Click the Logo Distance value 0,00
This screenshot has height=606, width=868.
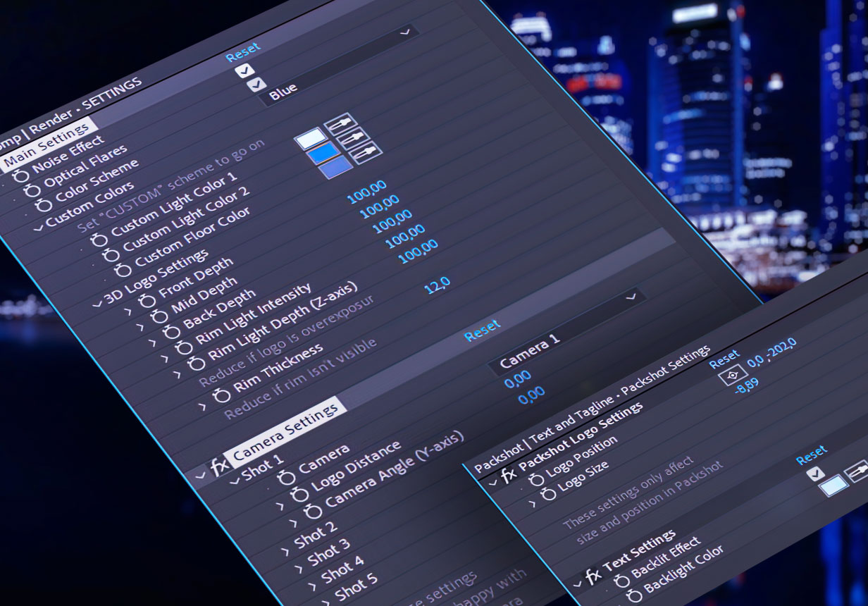click(518, 381)
